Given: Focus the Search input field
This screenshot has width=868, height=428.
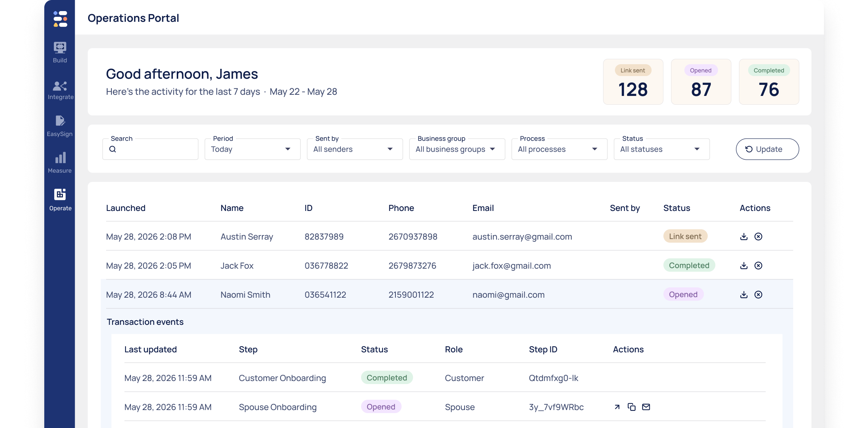Looking at the screenshot, I should click(x=150, y=149).
